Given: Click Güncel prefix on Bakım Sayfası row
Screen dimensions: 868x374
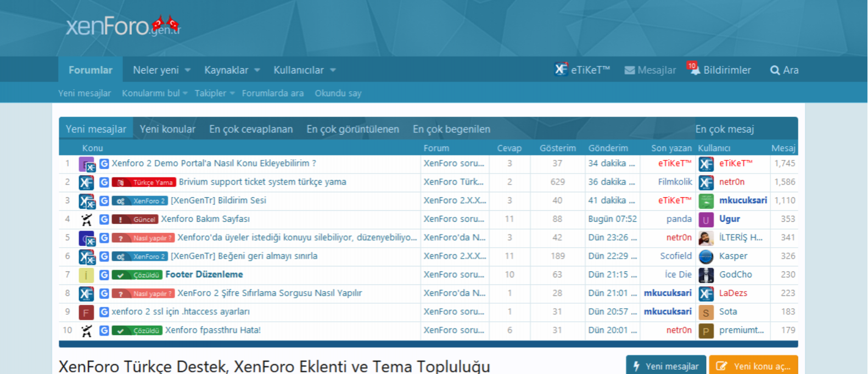Looking at the screenshot, I should 135,219.
